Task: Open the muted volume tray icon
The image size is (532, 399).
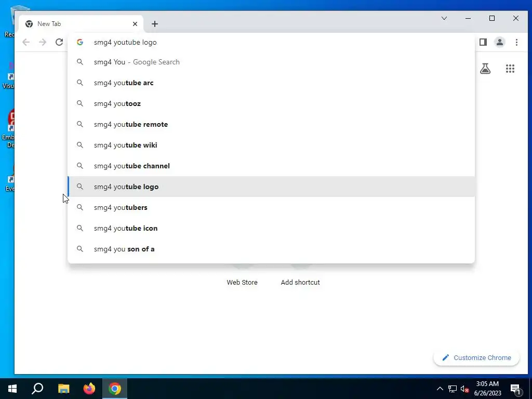Action: tap(465, 389)
